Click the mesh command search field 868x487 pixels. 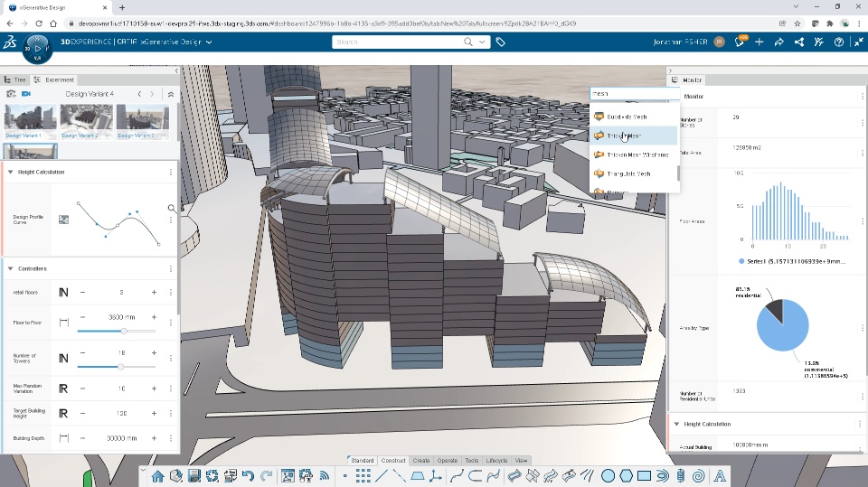[635, 94]
